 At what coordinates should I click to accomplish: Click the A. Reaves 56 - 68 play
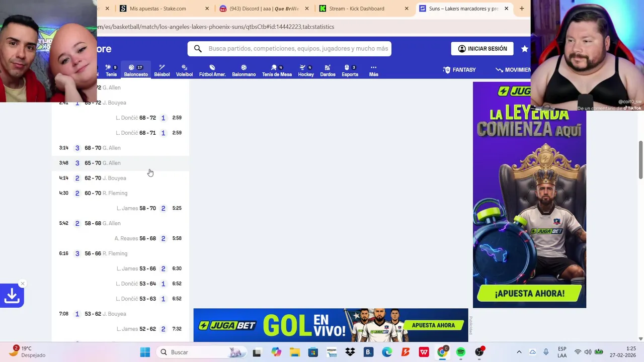tap(120, 238)
